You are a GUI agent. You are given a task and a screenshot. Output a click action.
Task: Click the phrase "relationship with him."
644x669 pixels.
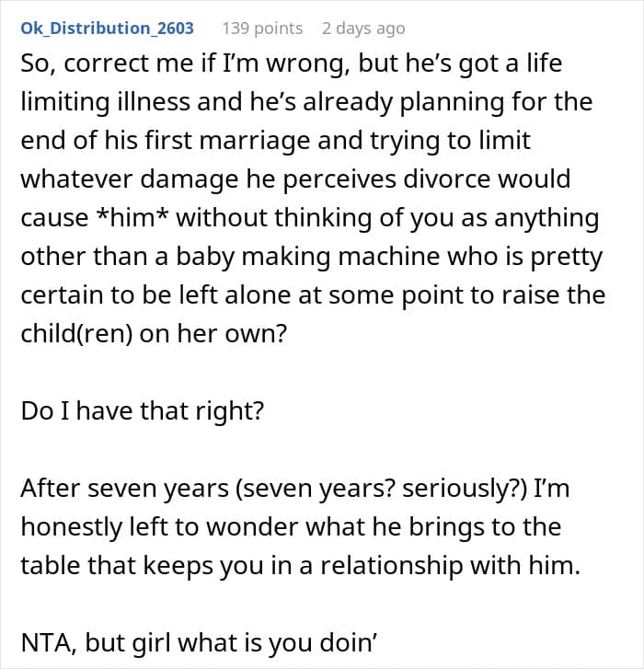click(482, 567)
